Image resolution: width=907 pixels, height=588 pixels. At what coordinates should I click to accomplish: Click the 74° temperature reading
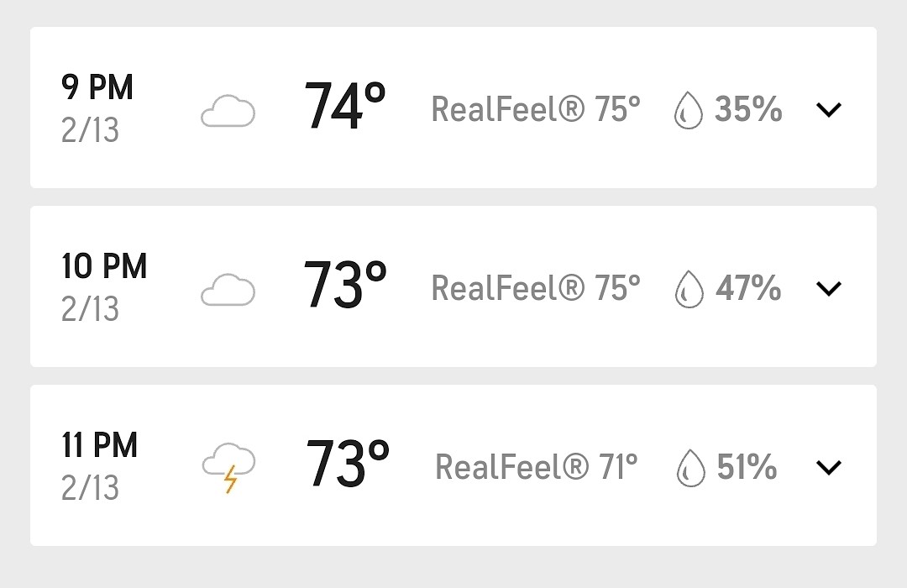coord(344,108)
